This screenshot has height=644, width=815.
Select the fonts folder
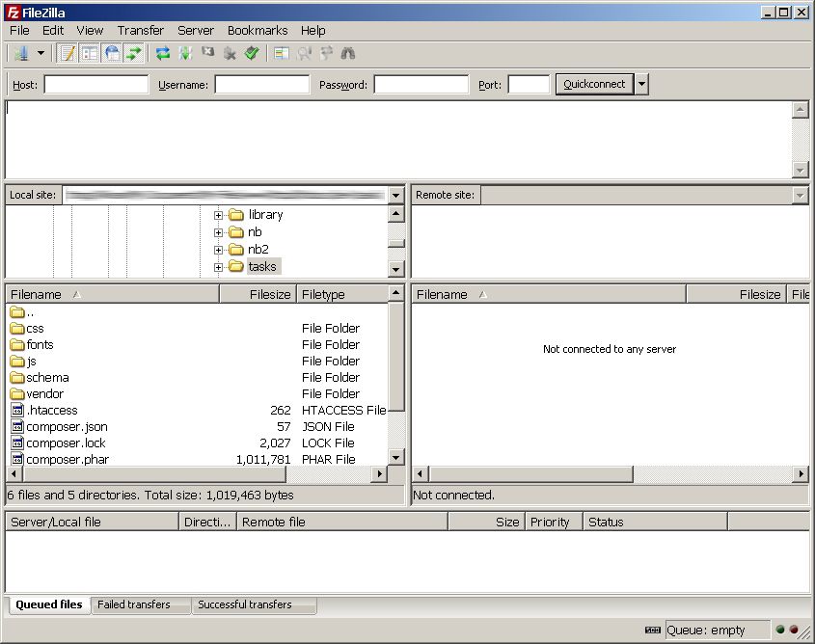tap(32, 345)
